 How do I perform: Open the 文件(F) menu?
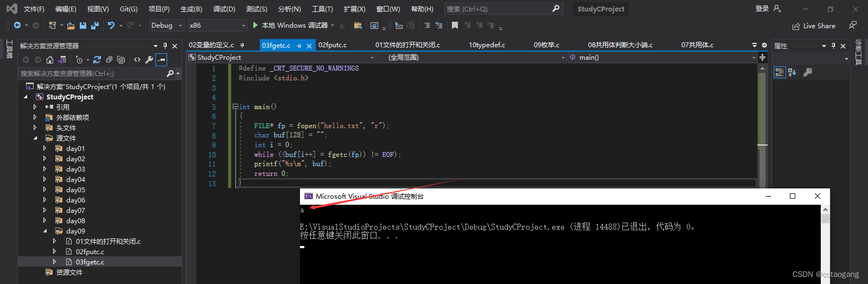pos(34,9)
